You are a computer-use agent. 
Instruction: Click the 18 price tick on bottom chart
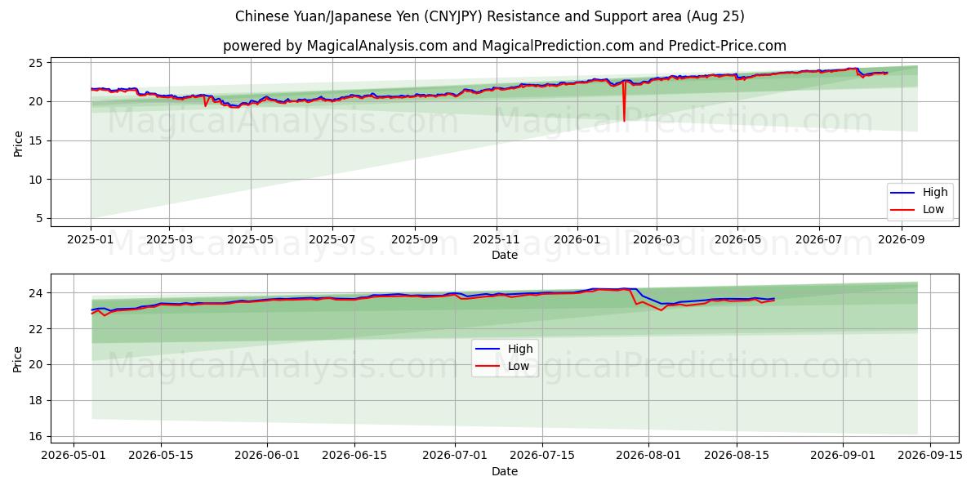tap(38, 400)
